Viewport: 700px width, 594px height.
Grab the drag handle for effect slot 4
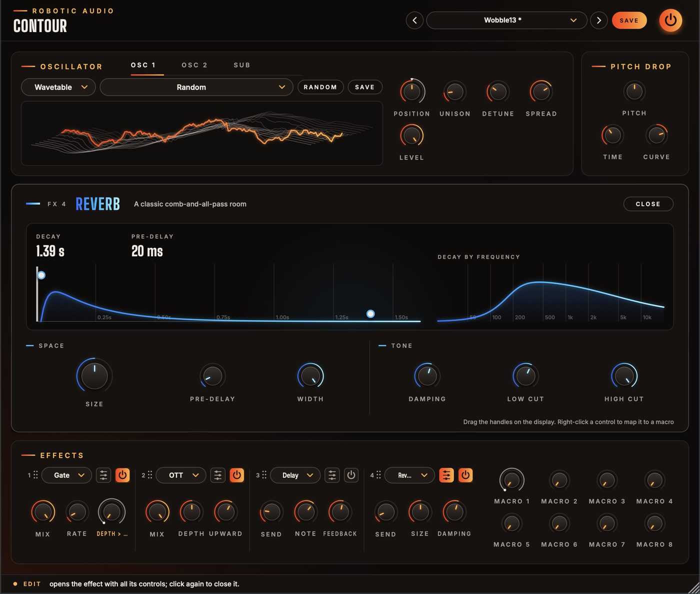[378, 475]
